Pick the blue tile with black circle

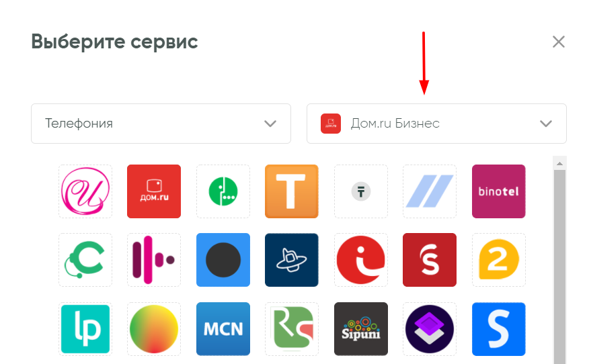[x=223, y=260]
